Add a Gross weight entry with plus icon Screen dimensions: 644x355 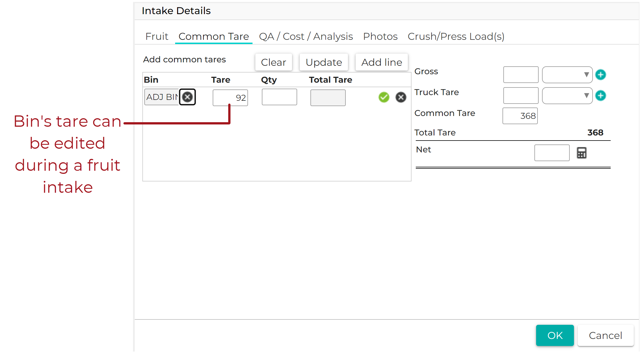pos(601,75)
